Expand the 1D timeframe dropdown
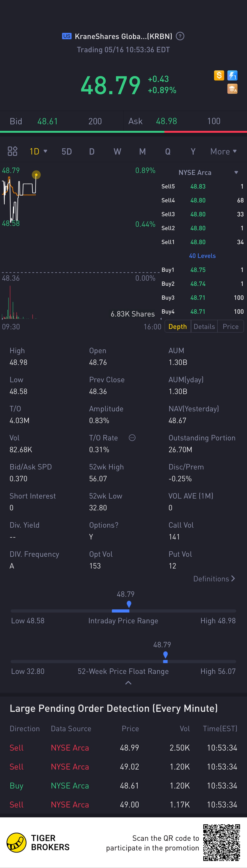The height and width of the screenshot is (868, 247). (x=38, y=151)
